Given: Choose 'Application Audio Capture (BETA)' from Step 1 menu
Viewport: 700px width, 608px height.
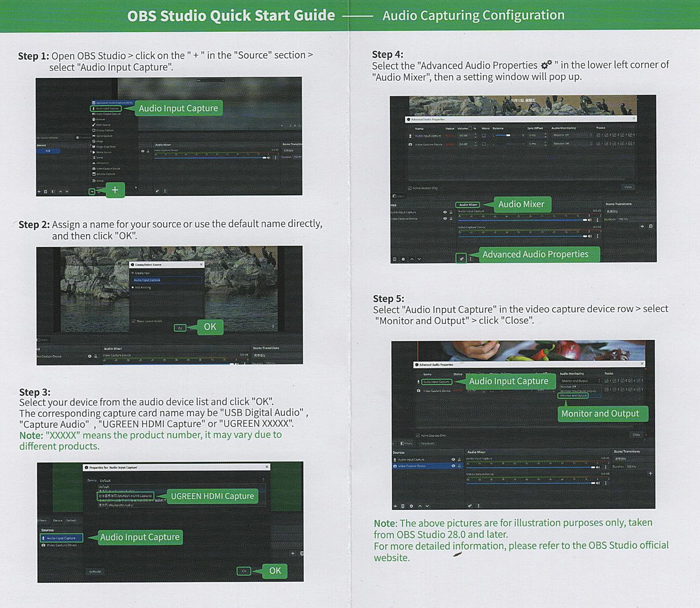Looking at the screenshot, I should click(x=113, y=103).
